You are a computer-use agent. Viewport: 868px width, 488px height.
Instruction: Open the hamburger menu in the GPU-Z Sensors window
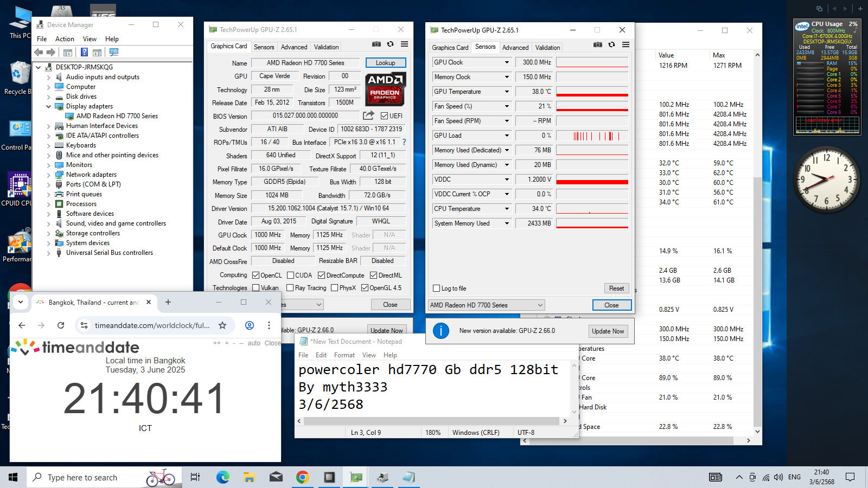(626, 44)
